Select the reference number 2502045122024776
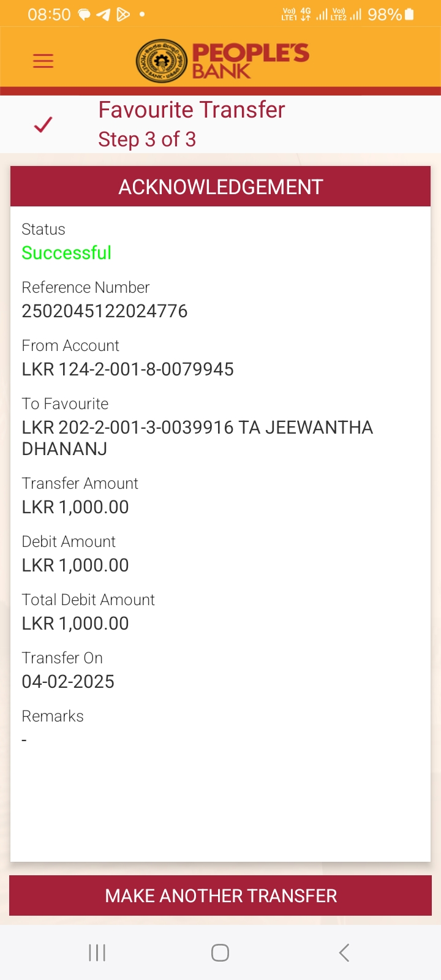This screenshot has height=980, width=441. (105, 311)
